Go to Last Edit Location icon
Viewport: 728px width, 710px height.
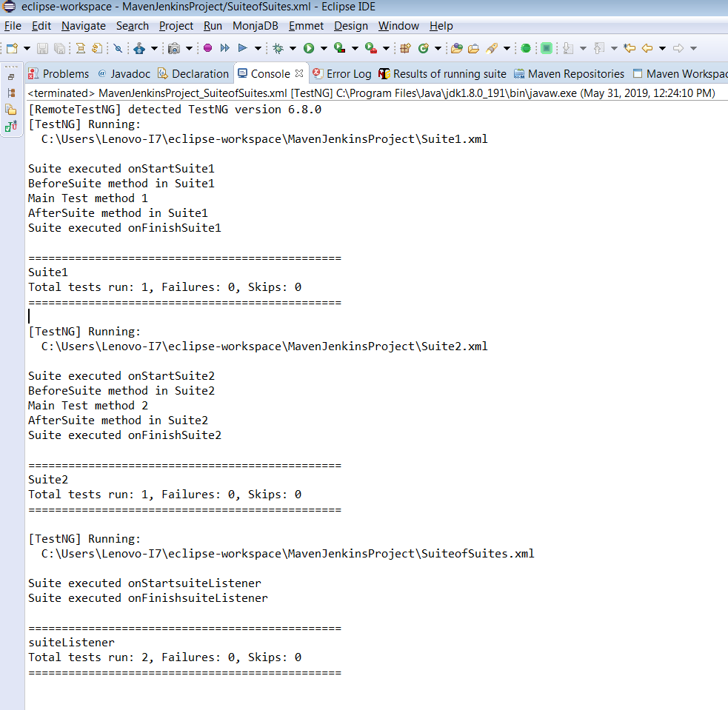(628, 47)
